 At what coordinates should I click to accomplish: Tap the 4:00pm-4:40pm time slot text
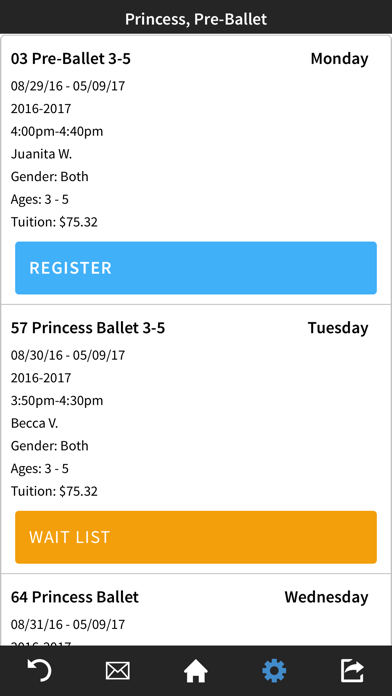click(x=57, y=131)
